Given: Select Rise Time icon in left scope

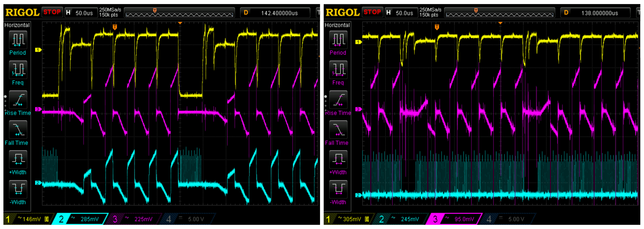Looking at the screenshot, I should point(18,100).
